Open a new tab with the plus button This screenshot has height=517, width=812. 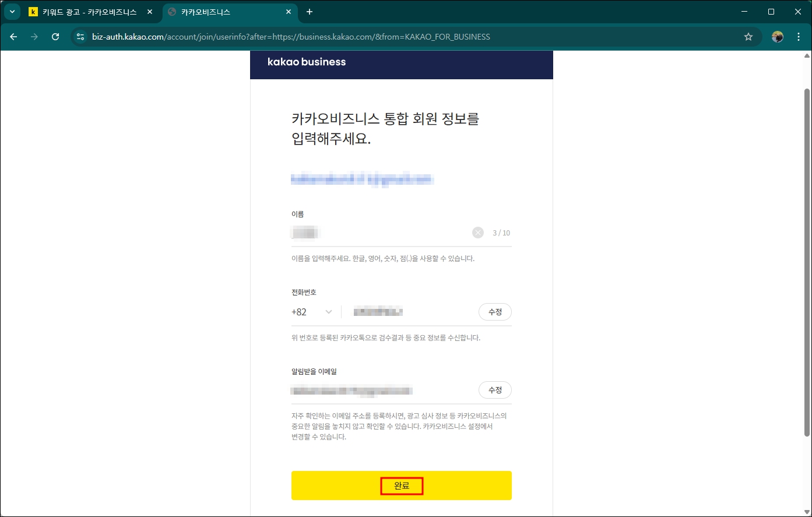309,12
